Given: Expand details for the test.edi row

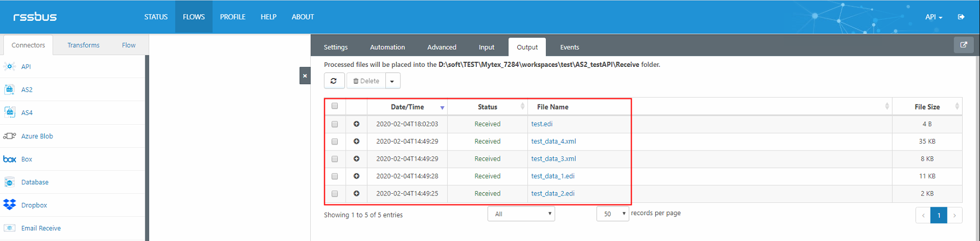Looking at the screenshot, I should point(356,124).
